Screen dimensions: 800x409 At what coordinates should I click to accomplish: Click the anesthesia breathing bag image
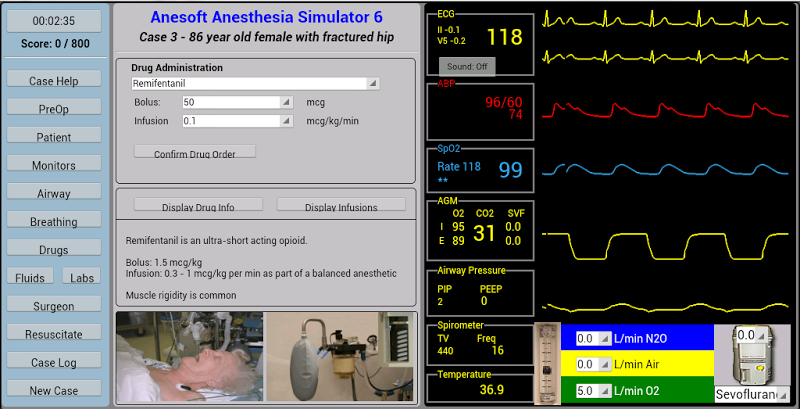click(x=341, y=357)
